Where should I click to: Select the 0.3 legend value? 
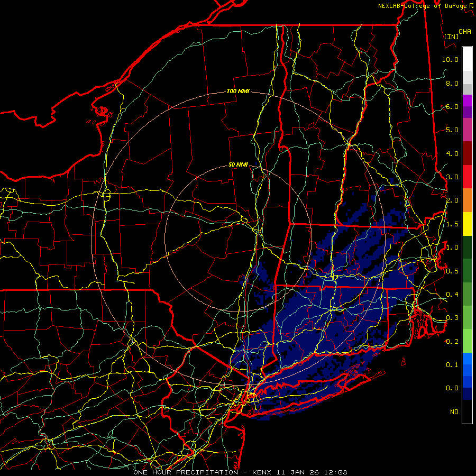pyautogui.click(x=452, y=318)
